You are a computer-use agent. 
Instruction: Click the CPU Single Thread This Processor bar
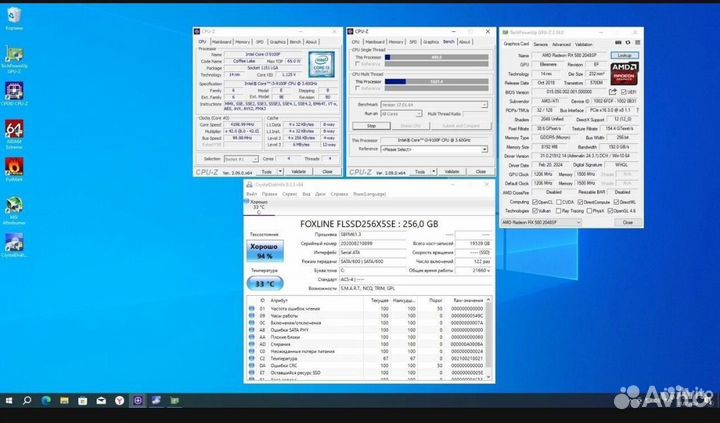[x=437, y=57]
